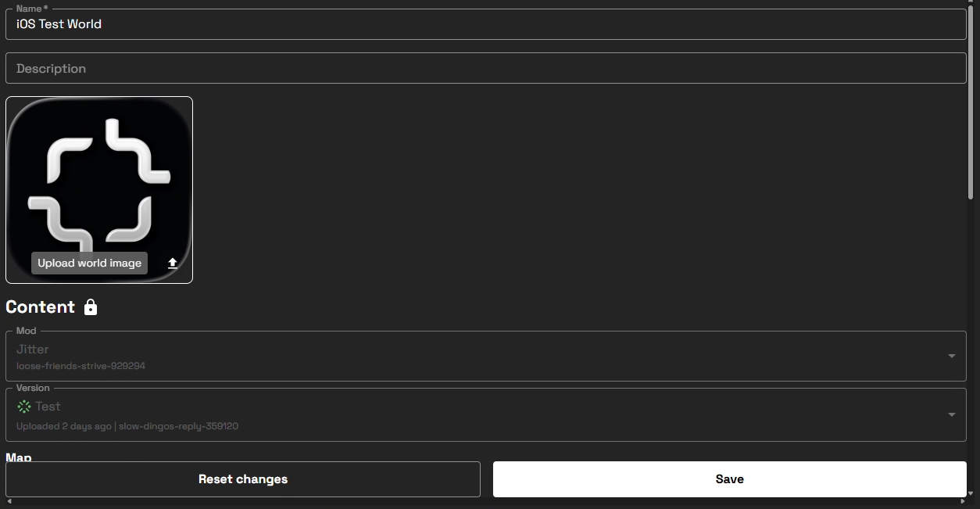The height and width of the screenshot is (509, 980).
Task: Click the vertical scrollbar down arrow
Action: click(x=971, y=493)
